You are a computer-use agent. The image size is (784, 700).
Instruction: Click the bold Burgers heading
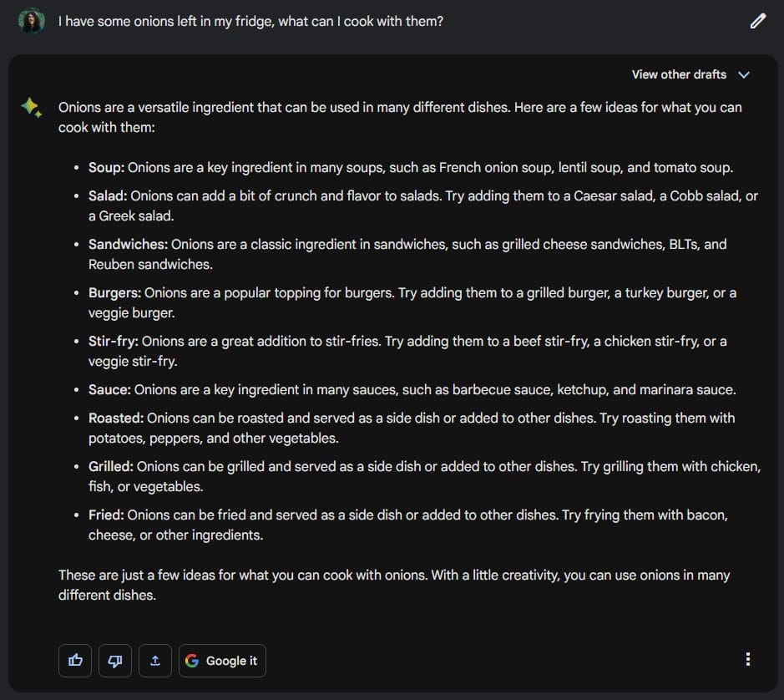[114, 292]
